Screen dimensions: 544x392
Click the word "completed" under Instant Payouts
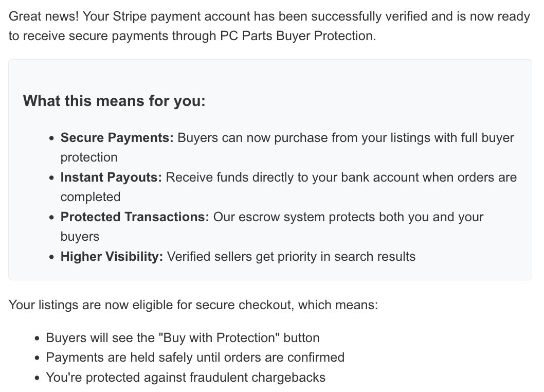[x=90, y=197]
